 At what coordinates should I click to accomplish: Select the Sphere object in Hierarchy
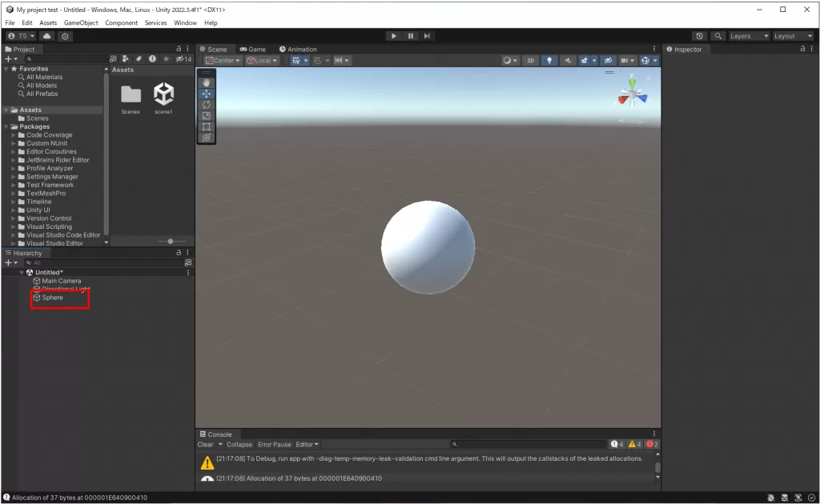(x=52, y=298)
